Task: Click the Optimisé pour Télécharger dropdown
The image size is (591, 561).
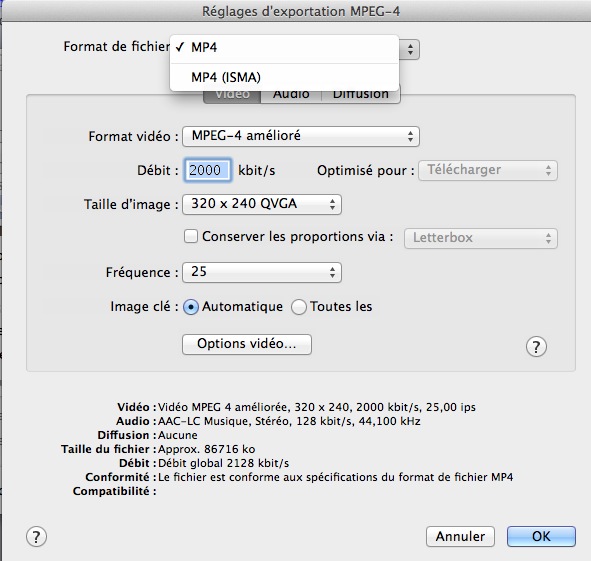Action: click(x=488, y=170)
